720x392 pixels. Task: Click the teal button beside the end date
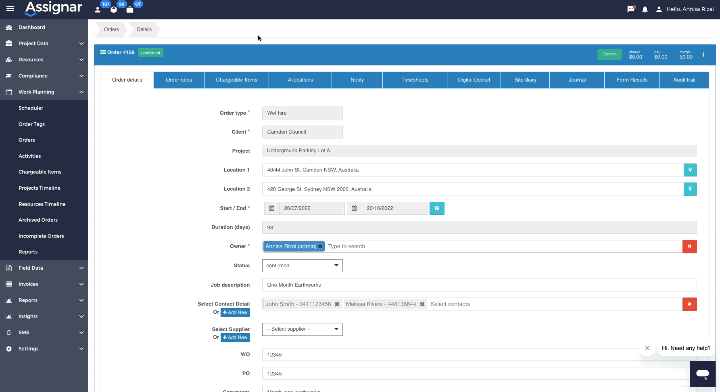pyautogui.click(x=437, y=208)
